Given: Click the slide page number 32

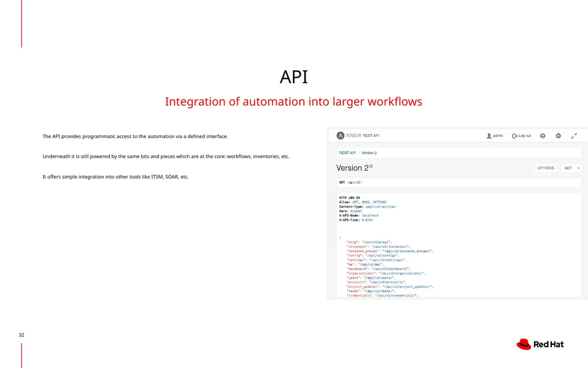Looking at the screenshot, I should (21, 335).
